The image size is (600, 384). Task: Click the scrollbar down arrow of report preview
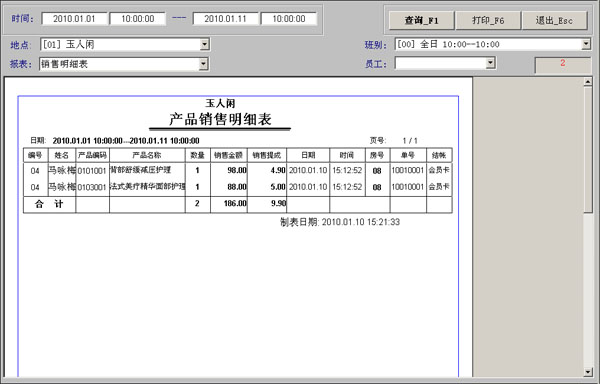coord(588,371)
